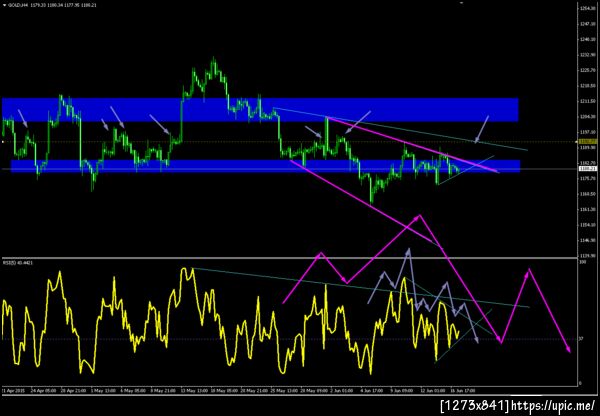Viewport: 600px width, 416px height.
Task: Click the 28 Apr 21:00 time label
Action: pyautogui.click(x=71, y=391)
